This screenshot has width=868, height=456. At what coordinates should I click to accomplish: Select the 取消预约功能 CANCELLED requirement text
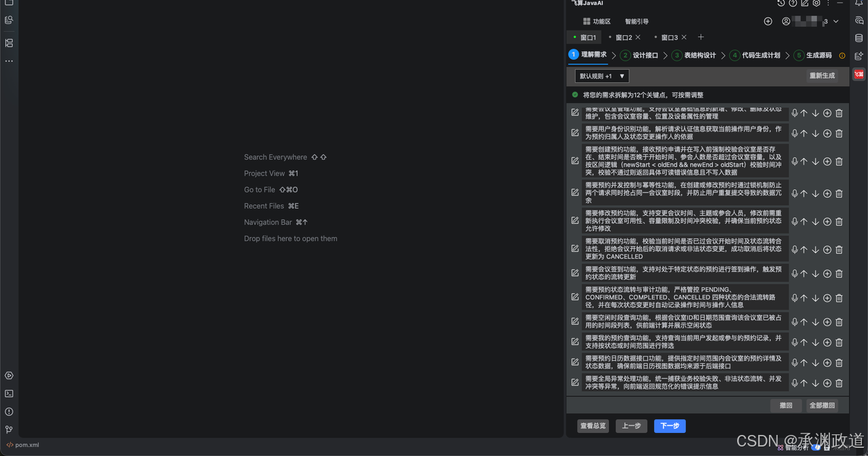tap(685, 248)
